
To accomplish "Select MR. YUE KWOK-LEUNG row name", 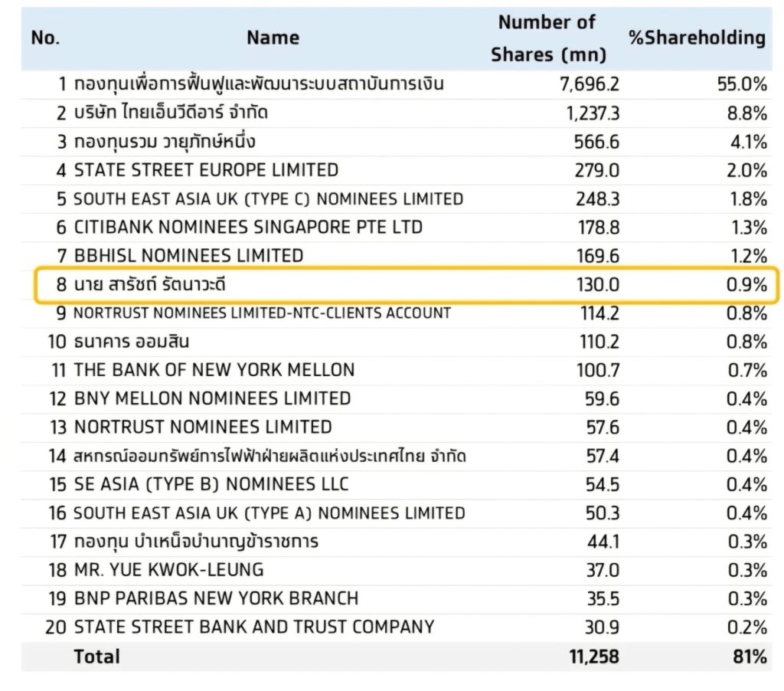I will click(168, 570).
